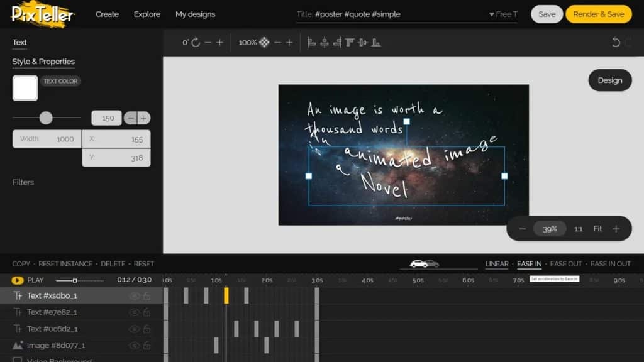Click the opacity checkerboard icon
This screenshot has height=362, width=644.
click(x=265, y=42)
